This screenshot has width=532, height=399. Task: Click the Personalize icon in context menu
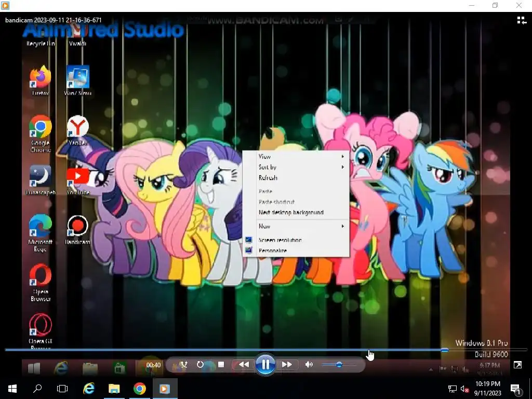tap(249, 250)
